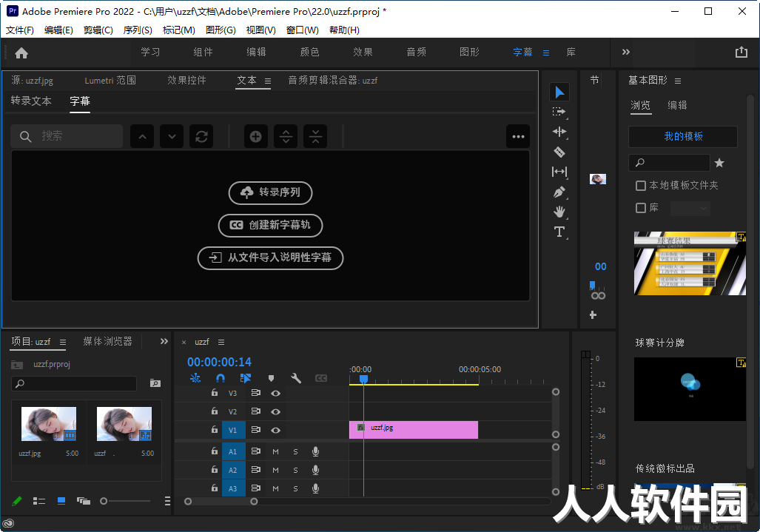Select the uzzf.jpg clip on V1
The height and width of the screenshot is (532, 760).
click(x=414, y=430)
